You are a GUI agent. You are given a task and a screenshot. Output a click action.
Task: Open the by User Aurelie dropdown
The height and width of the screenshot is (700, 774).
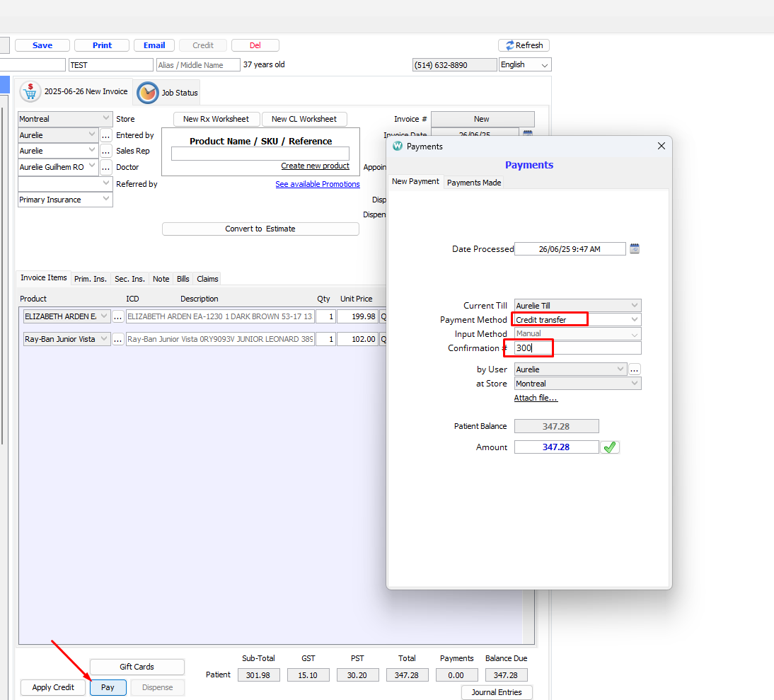[620, 369]
